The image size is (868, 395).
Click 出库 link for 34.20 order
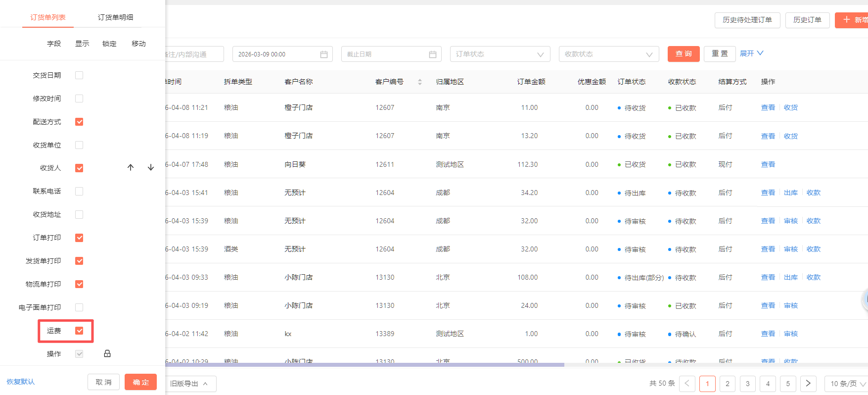coord(791,193)
